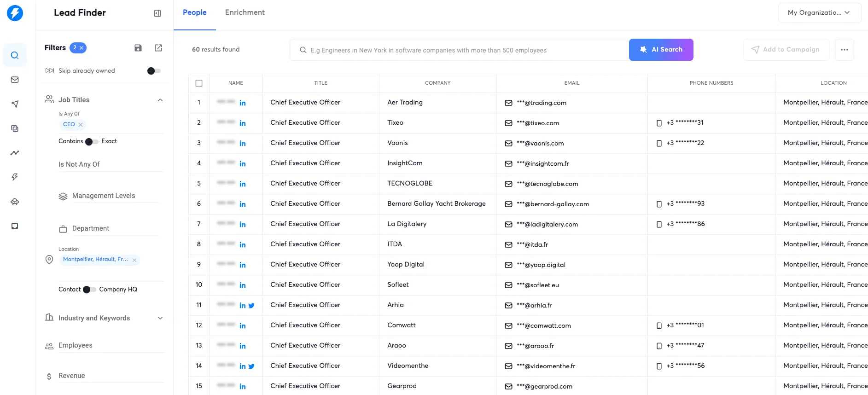
Task: Click the AI Search button
Action: tap(661, 50)
